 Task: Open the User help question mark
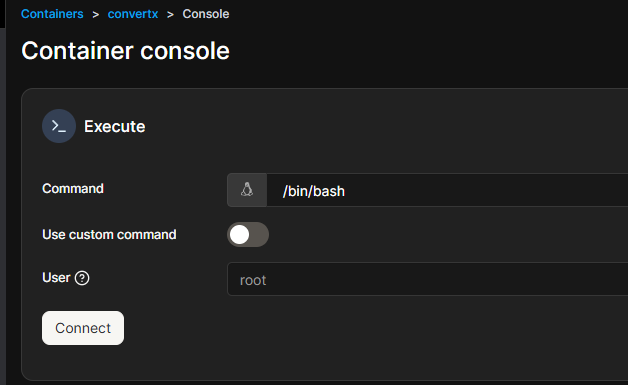82,278
